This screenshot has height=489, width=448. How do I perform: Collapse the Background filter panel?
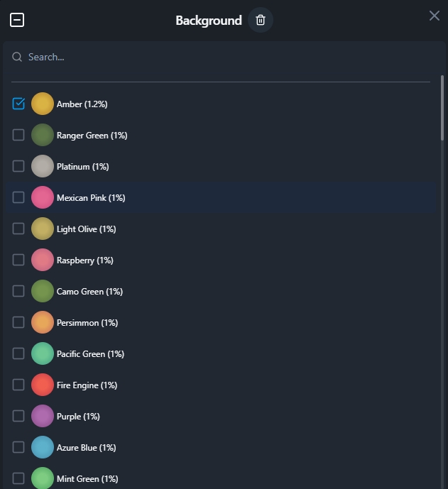pos(17,20)
